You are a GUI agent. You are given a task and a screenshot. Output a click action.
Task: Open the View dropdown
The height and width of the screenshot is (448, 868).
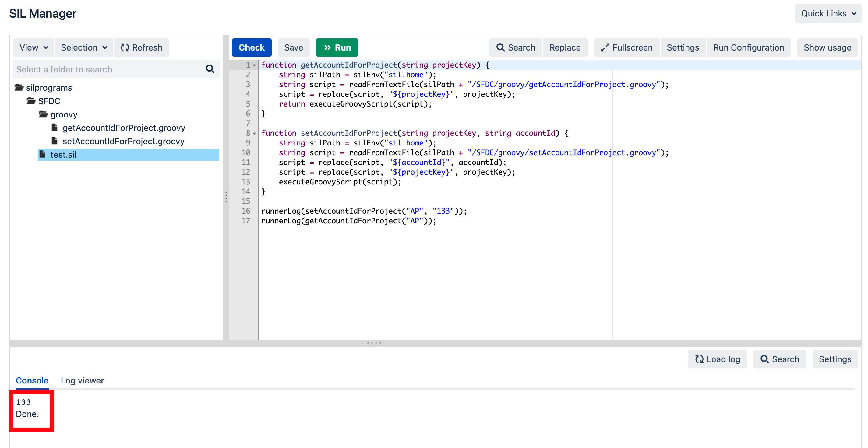click(x=34, y=47)
